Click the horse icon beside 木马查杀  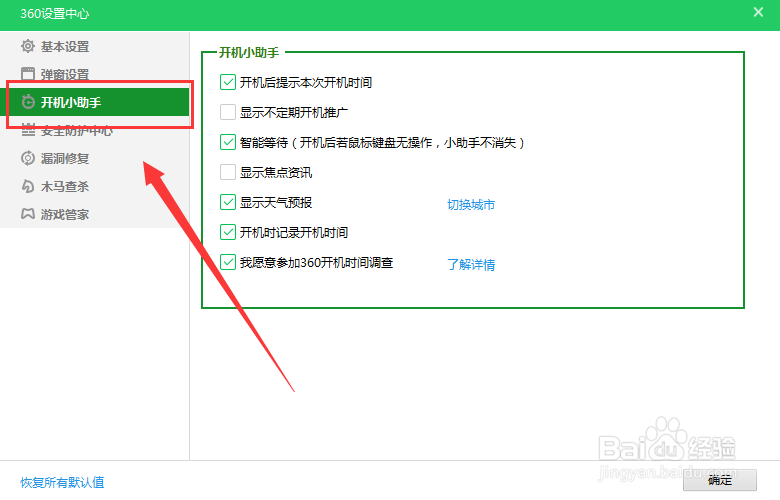pyautogui.click(x=28, y=186)
